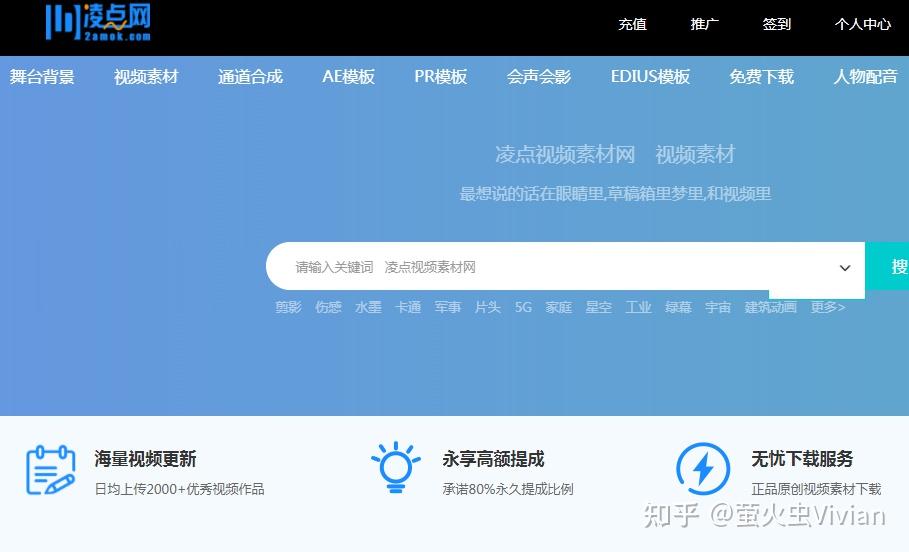Choose the 工业 keyword tag
This screenshot has width=909, height=552.
click(638, 307)
